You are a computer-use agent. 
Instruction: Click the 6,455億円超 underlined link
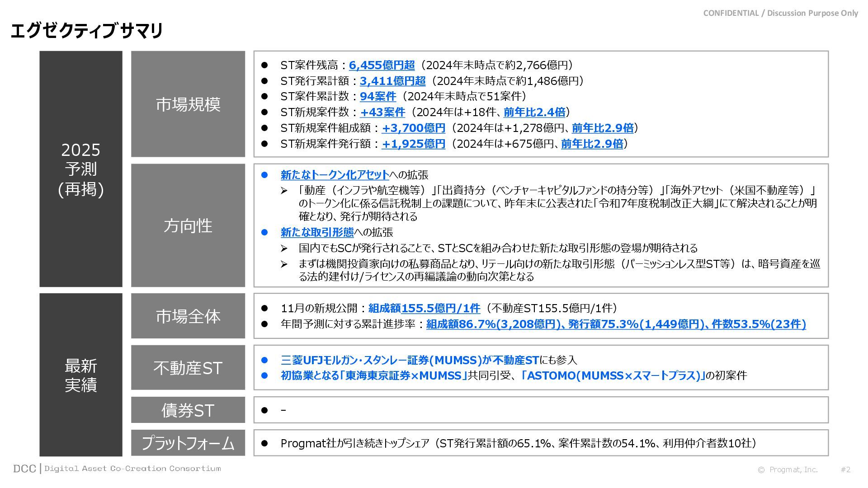(x=382, y=65)
